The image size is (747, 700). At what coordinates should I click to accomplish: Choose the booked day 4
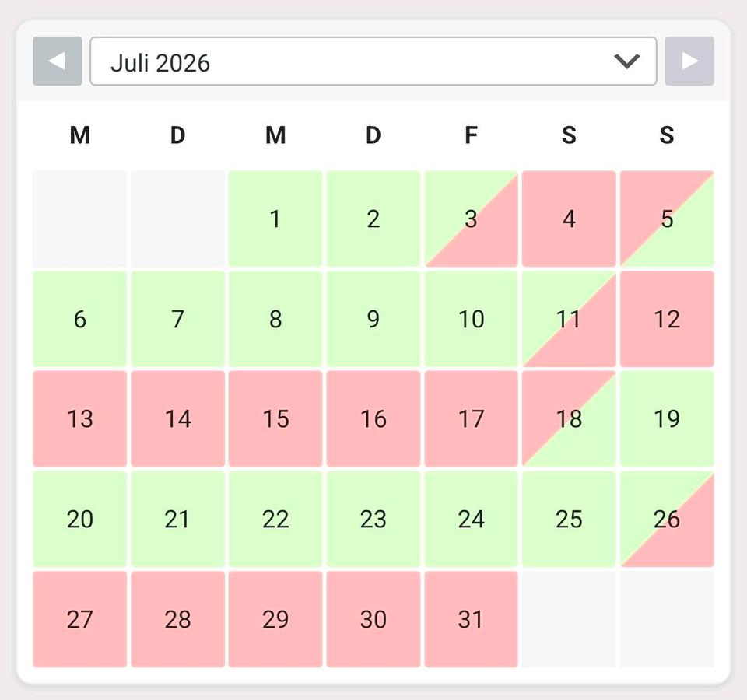coord(569,219)
